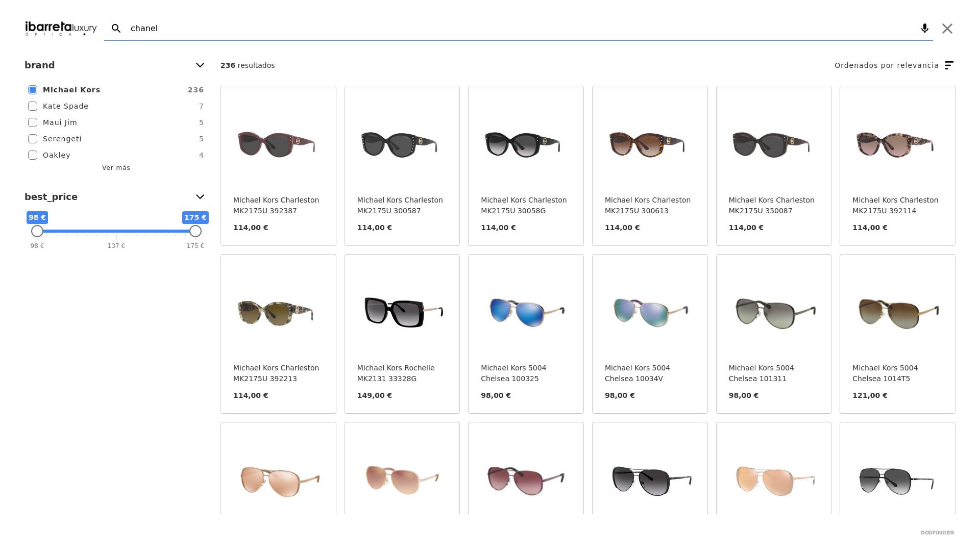Click the search magnifier icon
The image size is (980, 551).
tap(116, 29)
